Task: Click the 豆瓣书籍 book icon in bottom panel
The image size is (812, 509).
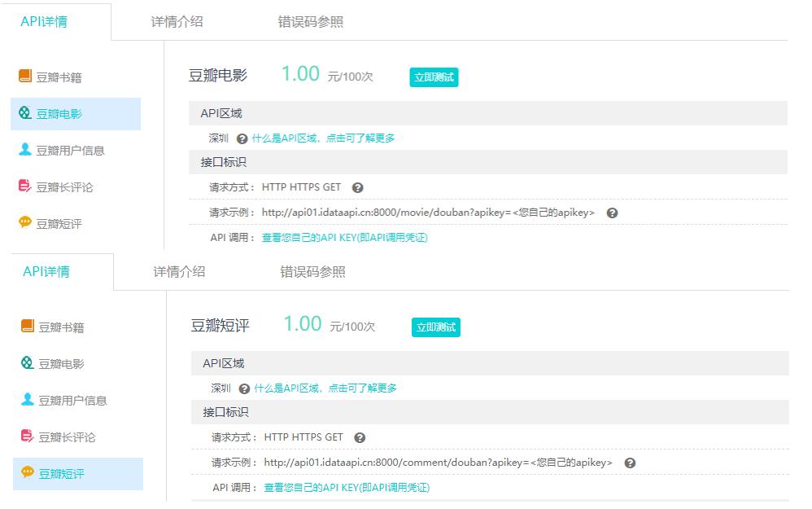Action: [x=28, y=326]
